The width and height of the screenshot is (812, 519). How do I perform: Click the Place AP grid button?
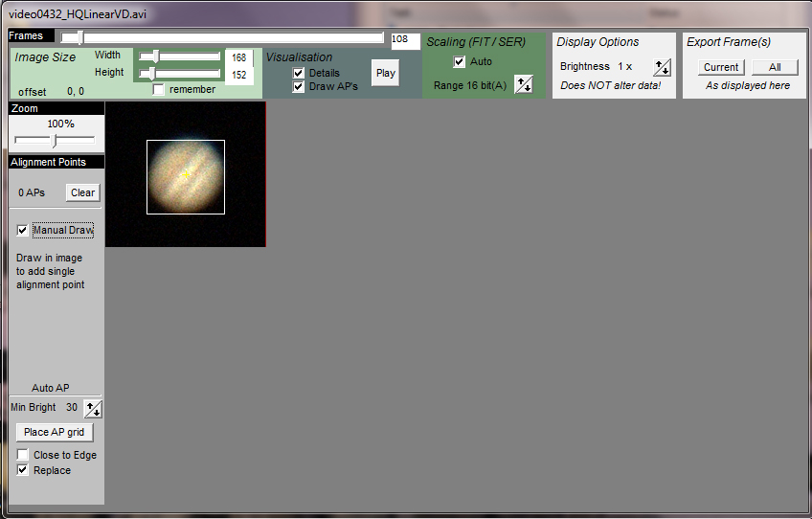[55, 432]
